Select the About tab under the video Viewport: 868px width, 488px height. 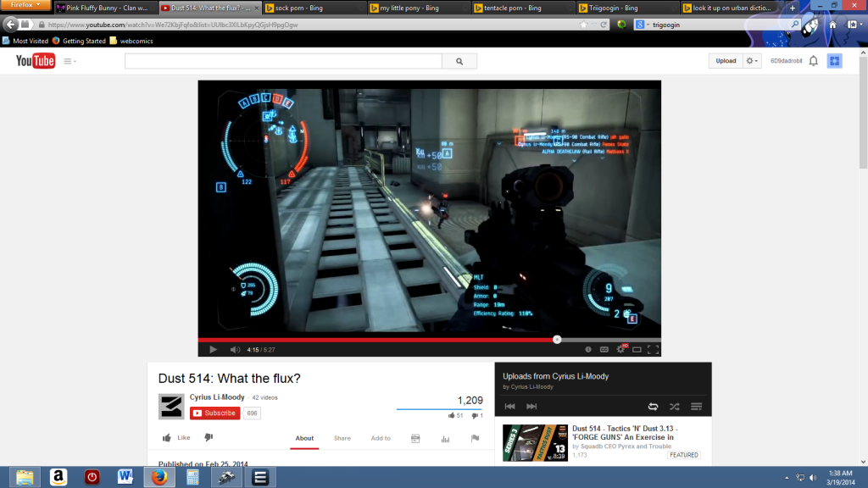304,438
